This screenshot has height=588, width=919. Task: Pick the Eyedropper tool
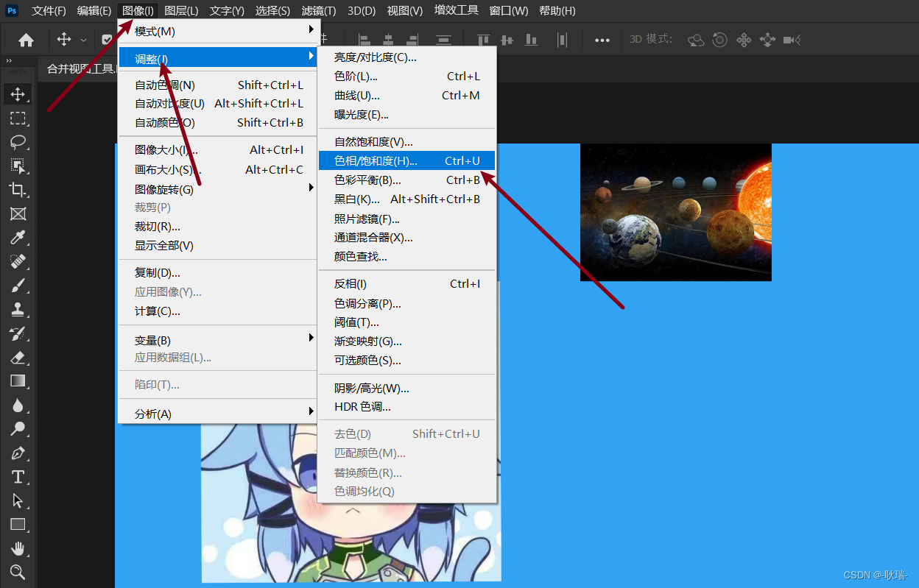[18, 237]
